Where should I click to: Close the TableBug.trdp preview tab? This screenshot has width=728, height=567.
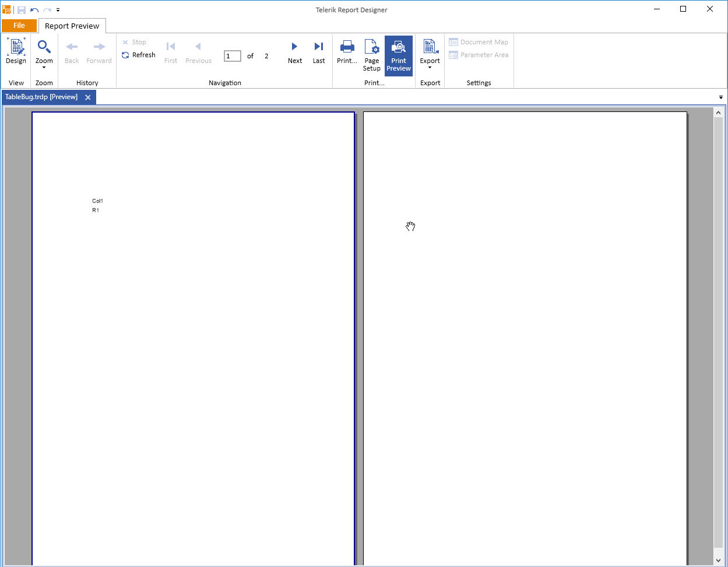click(88, 97)
